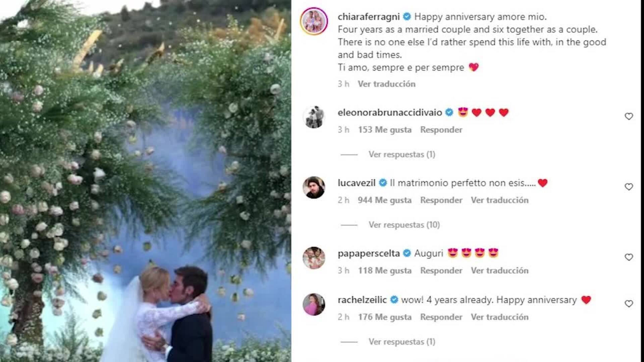Translate the post caption with Ver traducción
The width and height of the screenshot is (644, 362).
386,84
